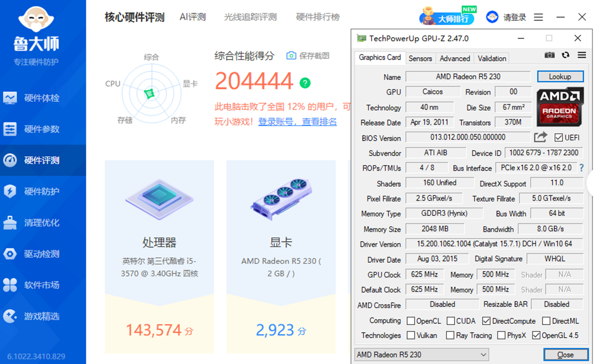Uncheck the DirectCompute checkbox
594x364 pixels.
(486, 321)
